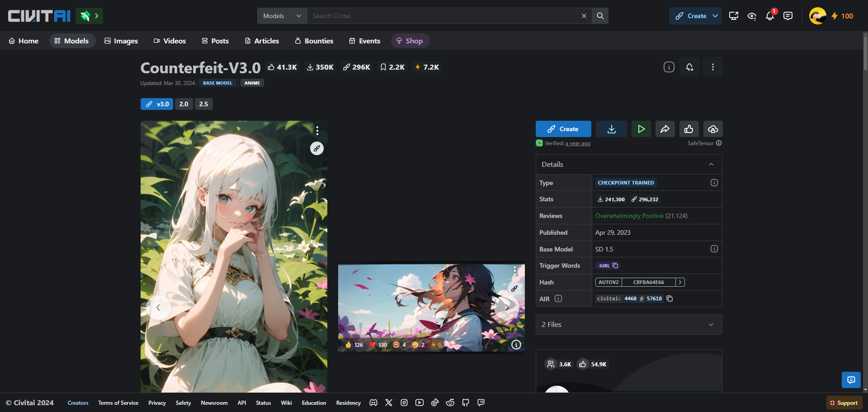Viewport: 868px width, 412px height.
Task: Open the green rocket announcement badge
Action: click(x=89, y=16)
